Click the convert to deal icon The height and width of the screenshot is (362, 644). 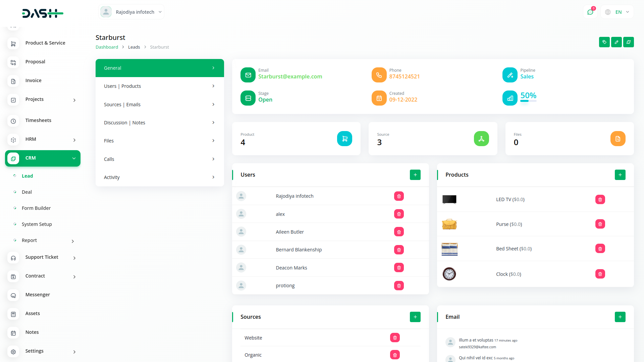click(628, 42)
